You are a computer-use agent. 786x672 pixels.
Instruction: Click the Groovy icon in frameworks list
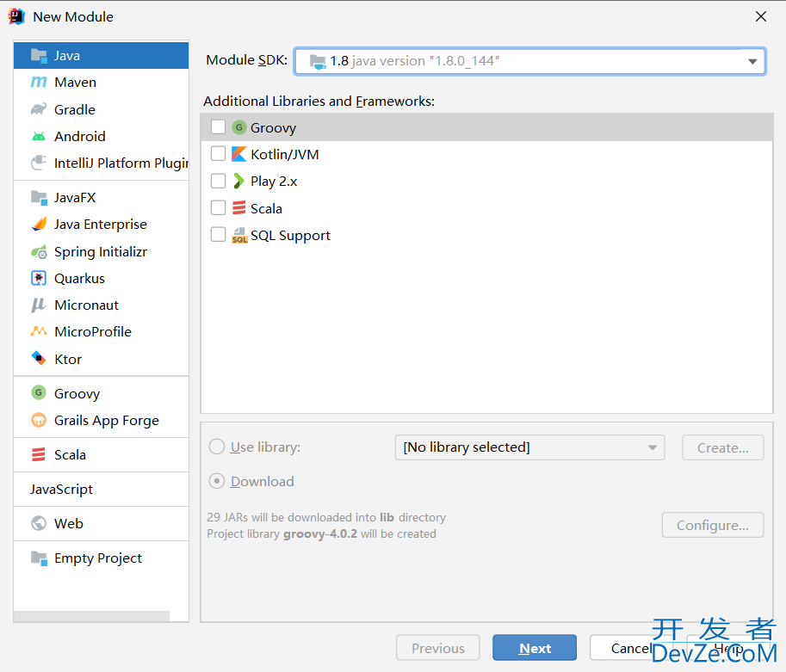239,127
